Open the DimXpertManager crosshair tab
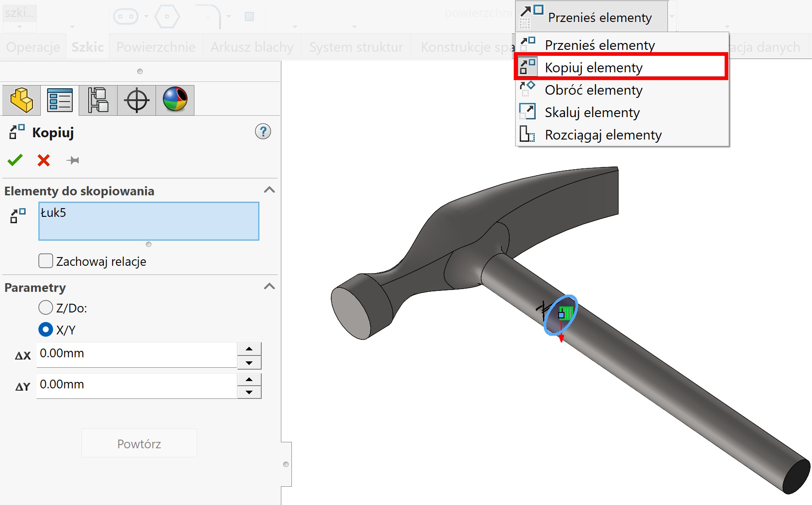 137,100
